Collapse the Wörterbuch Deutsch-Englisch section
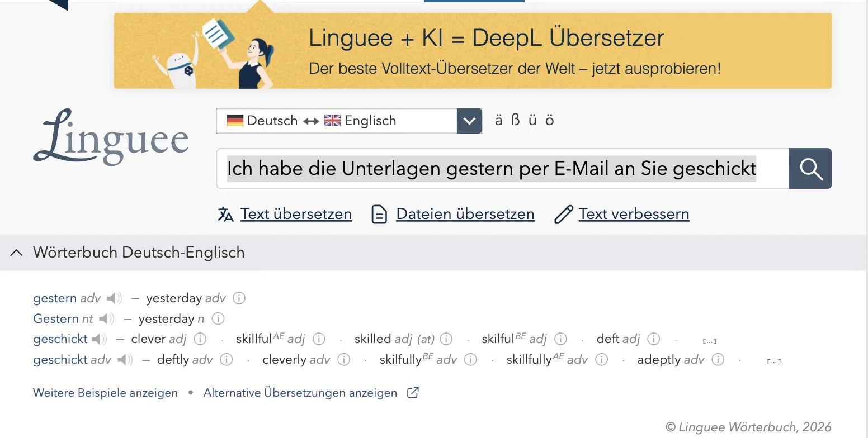This screenshot has height=438, width=868. point(17,253)
